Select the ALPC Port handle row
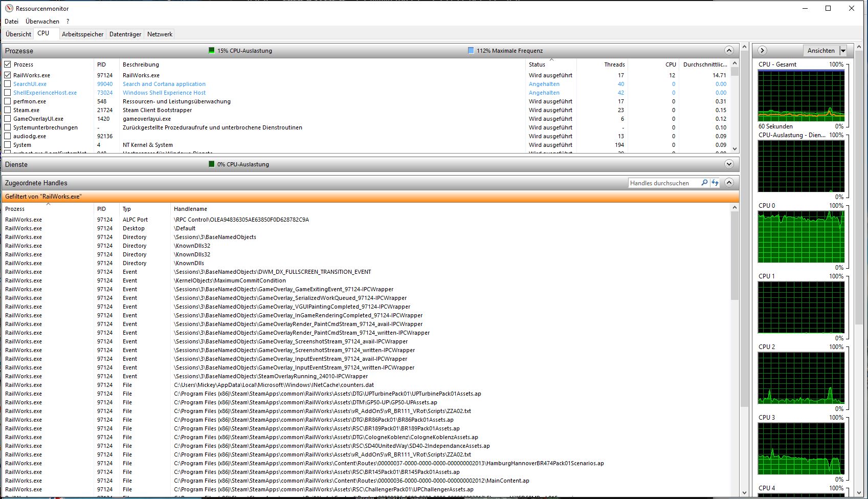 pyautogui.click(x=366, y=220)
